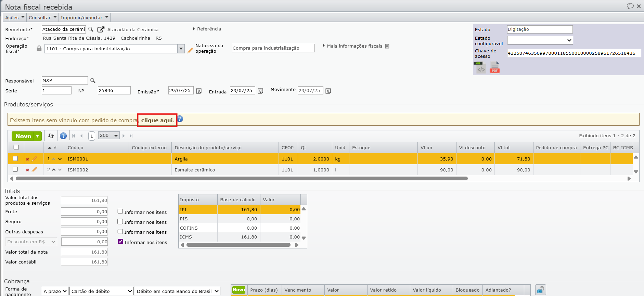Enable Informar nos itens for Outras despesas

point(120,231)
